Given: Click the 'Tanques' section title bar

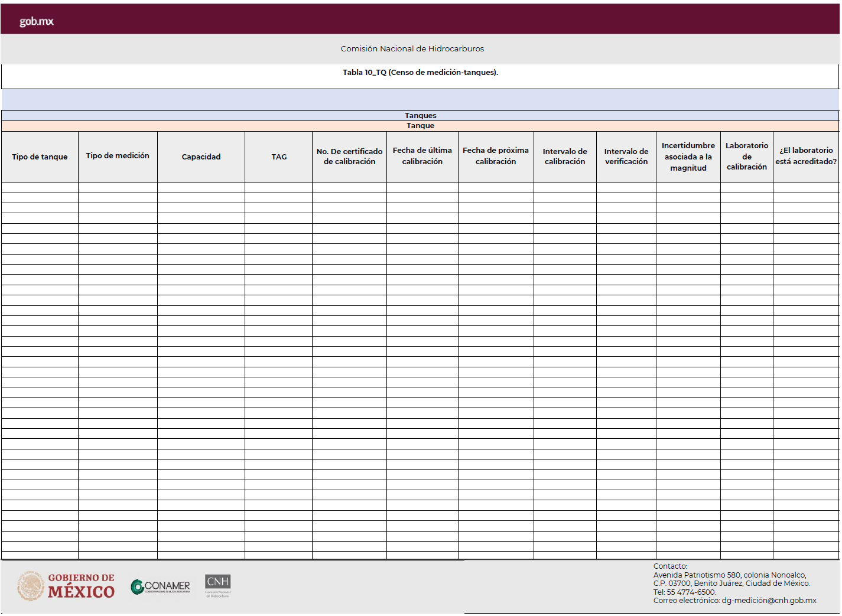Looking at the screenshot, I should tap(420, 116).
